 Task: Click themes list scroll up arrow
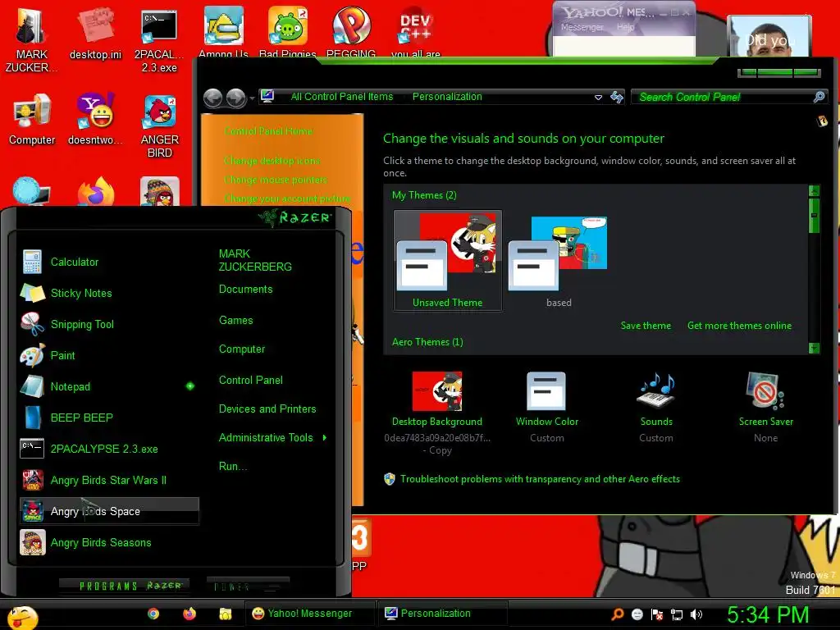point(814,190)
